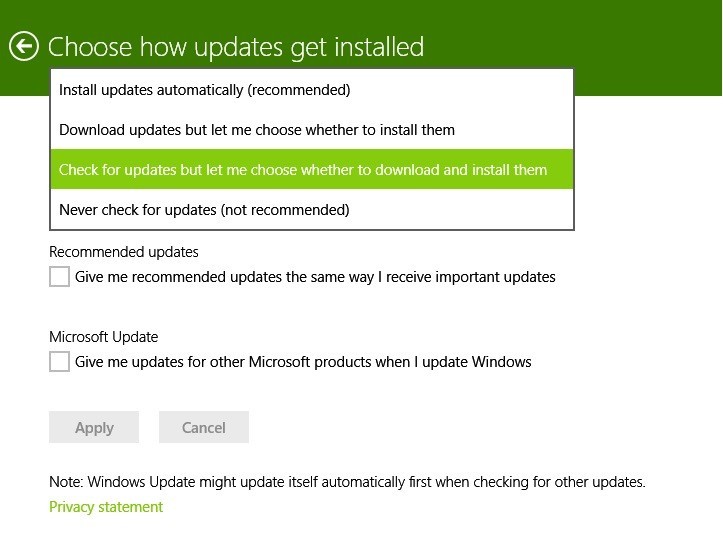Click label Give me recommended updates the same way
This screenshot has height=538, width=723.
(315, 277)
